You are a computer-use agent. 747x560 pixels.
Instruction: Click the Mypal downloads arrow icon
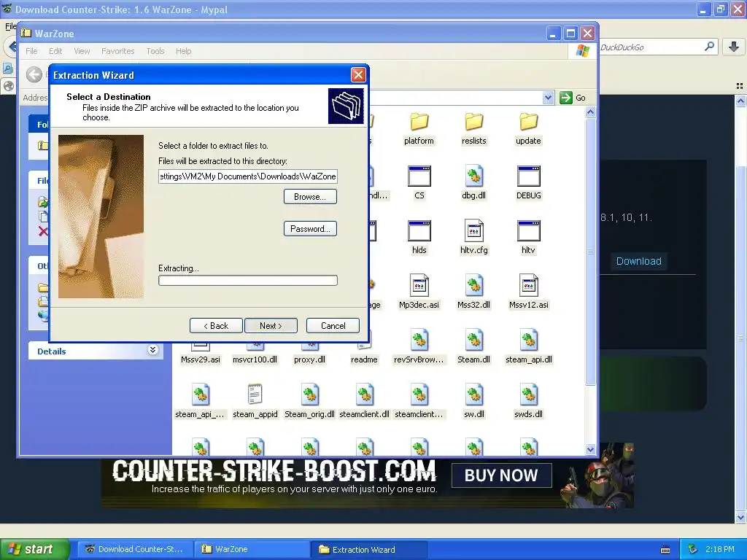734,47
